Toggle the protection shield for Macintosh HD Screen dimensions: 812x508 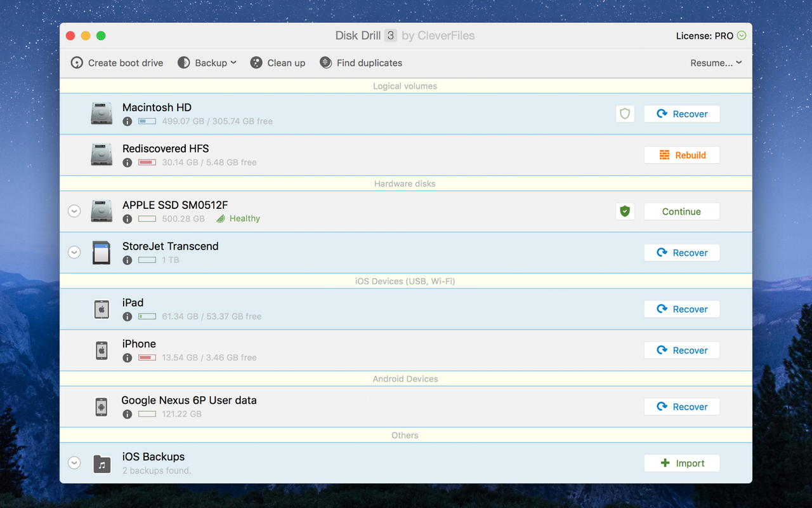[625, 114]
